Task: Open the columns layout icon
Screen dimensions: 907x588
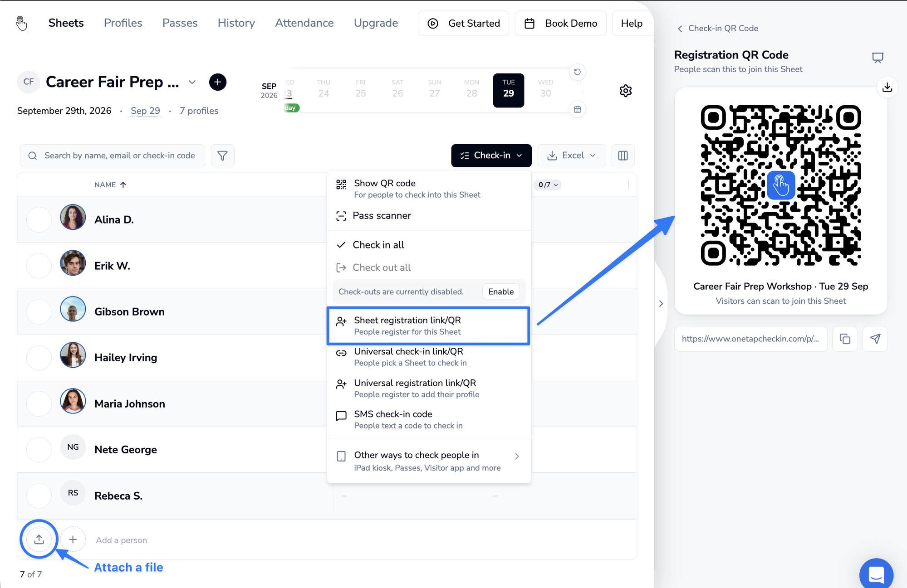Action: pyautogui.click(x=623, y=156)
